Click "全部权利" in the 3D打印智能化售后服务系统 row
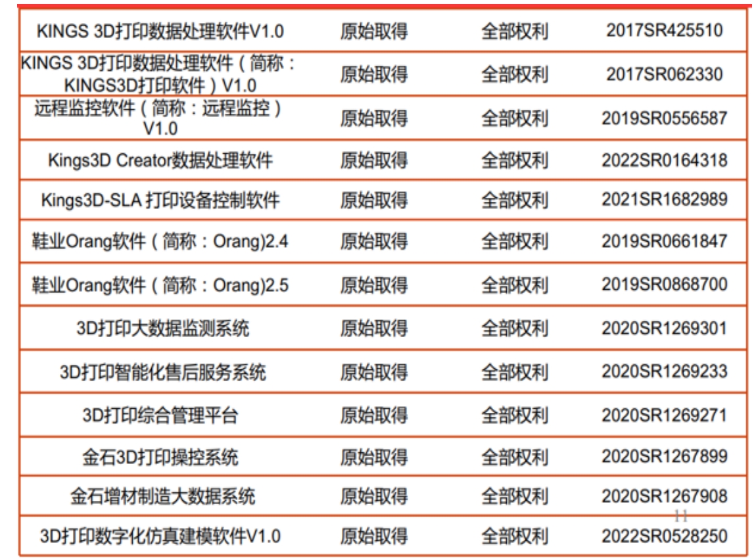 pos(515,373)
